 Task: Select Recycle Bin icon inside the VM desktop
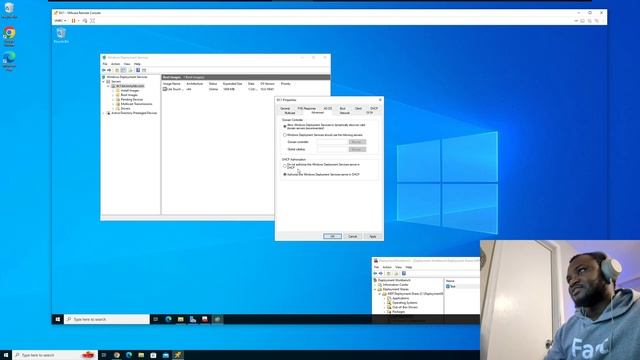point(61,35)
